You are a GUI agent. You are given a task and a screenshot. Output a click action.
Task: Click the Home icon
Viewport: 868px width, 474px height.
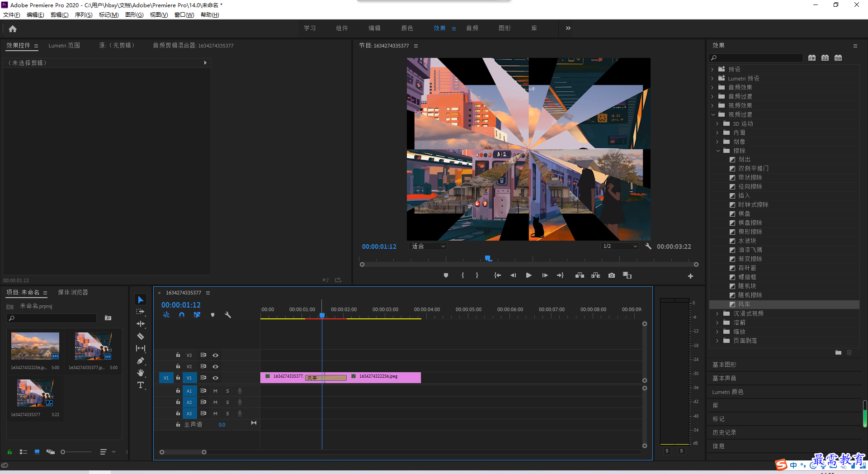pos(13,28)
